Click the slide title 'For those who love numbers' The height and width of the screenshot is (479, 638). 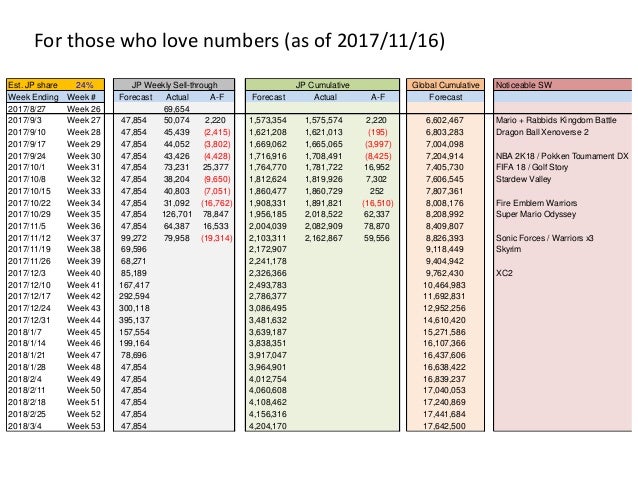[x=157, y=41]
